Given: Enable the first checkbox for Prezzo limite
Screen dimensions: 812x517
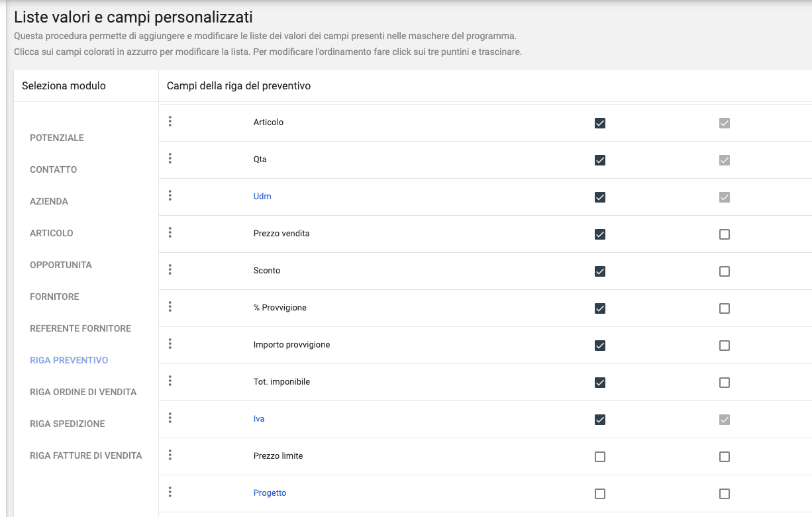Looking at the screenshot, I should [600, 457].
